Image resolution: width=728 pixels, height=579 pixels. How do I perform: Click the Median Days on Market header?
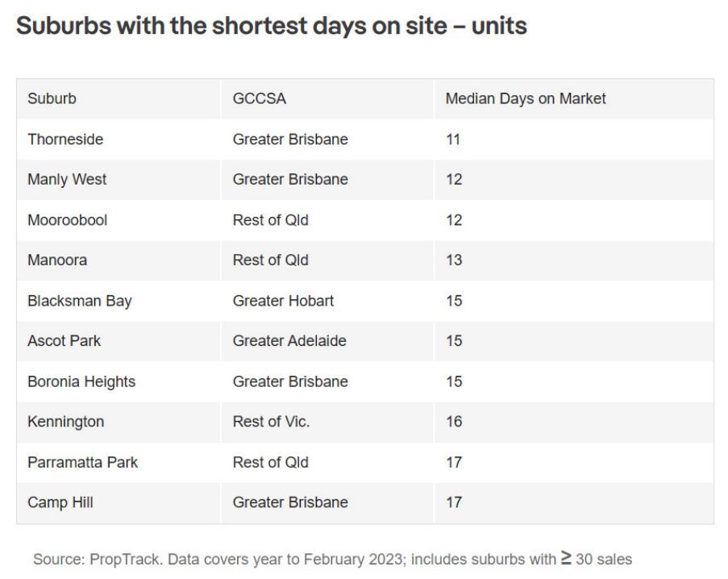click(x=525, y=99)
